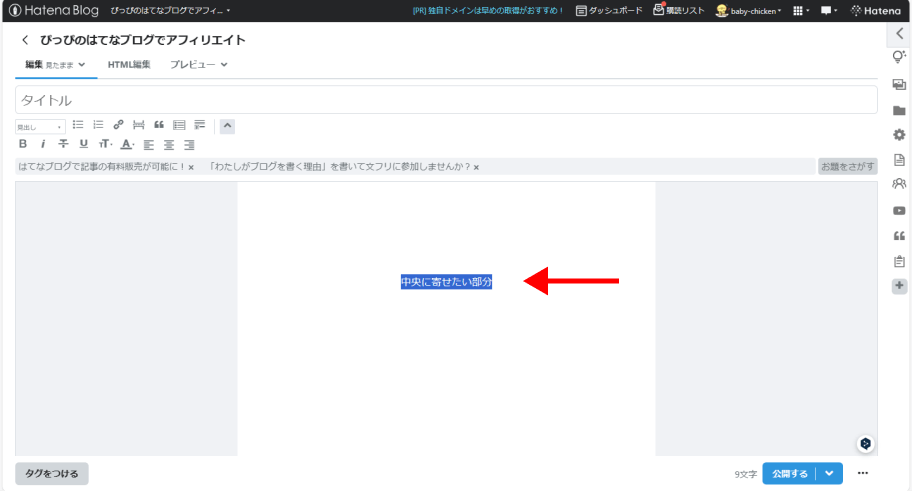Click the footnote toolbar icon
Viewport: 912px width, 491px height.
[200, 125]
